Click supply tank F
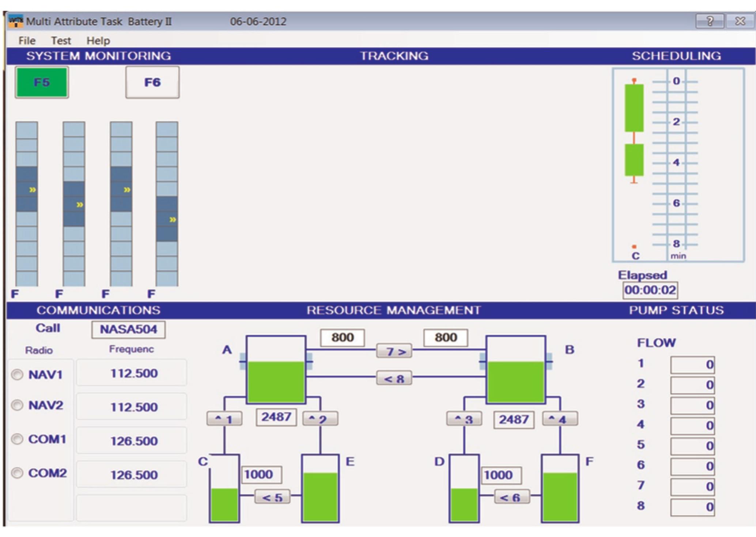Screen dimensions: 756x537 (560, 488)
